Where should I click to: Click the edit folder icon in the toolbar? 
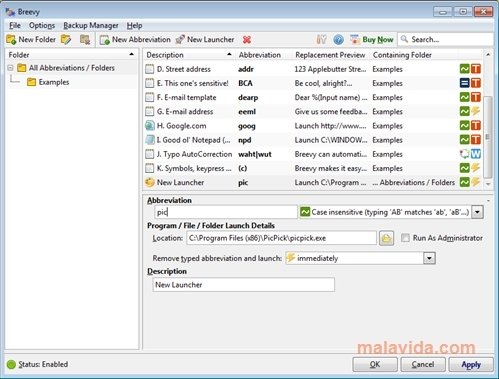(66, 40)
